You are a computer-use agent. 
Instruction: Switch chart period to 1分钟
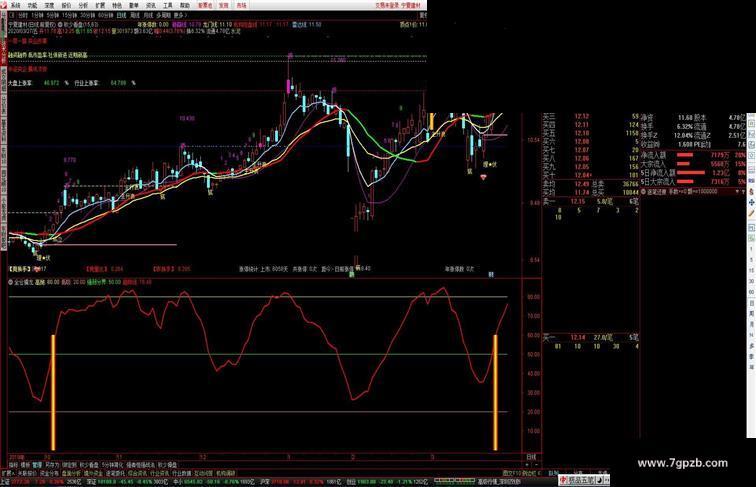click(x=37, y=15)
